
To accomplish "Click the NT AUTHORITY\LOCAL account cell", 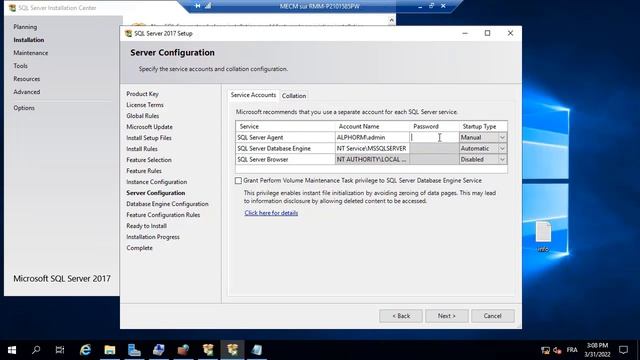I will click(372, 160).
